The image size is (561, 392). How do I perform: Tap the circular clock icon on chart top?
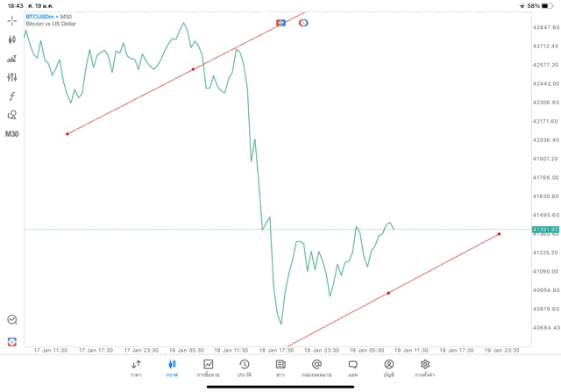[x=303, y=22]
